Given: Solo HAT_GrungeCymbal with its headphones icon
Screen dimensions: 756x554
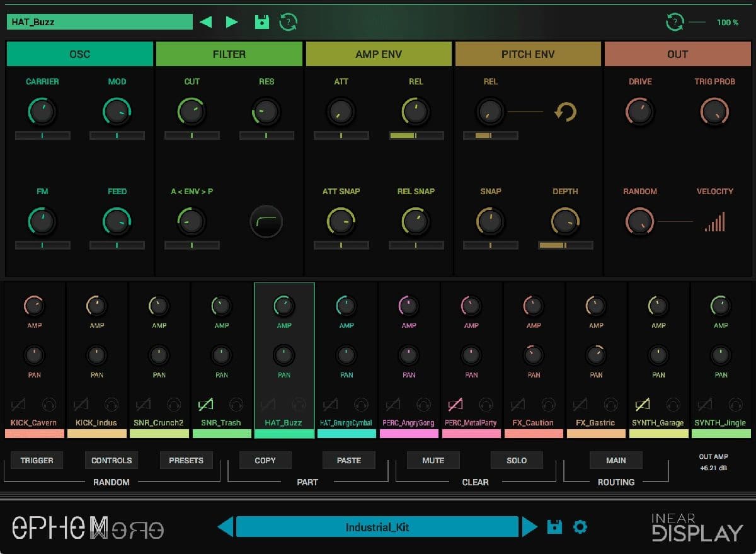Looking at the screenshot, I should [x=361, y=404].
